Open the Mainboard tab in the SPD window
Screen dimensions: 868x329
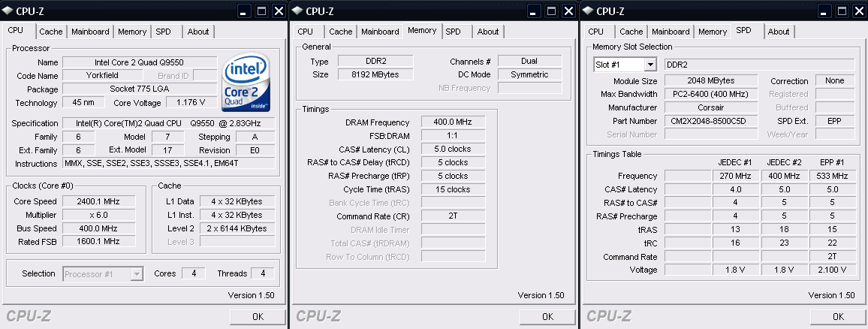pos(671,32)
